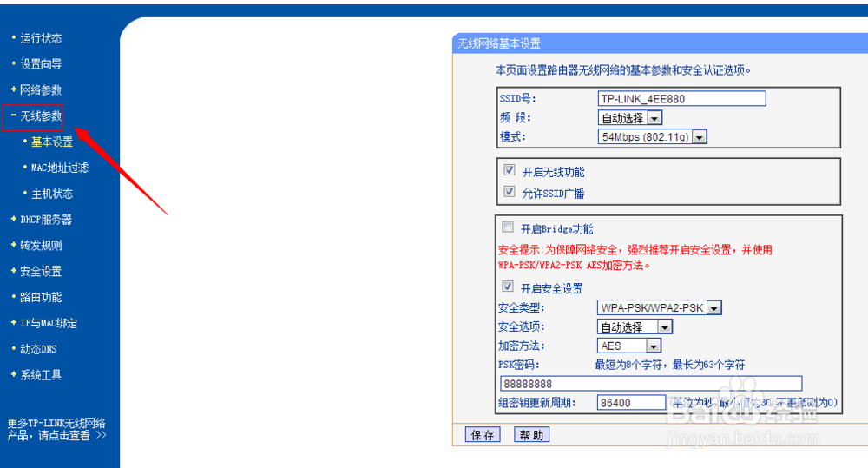Open MAC地址过滤 submenu item
The width and height of the screenshot is (868, 468).
(60, 168)
